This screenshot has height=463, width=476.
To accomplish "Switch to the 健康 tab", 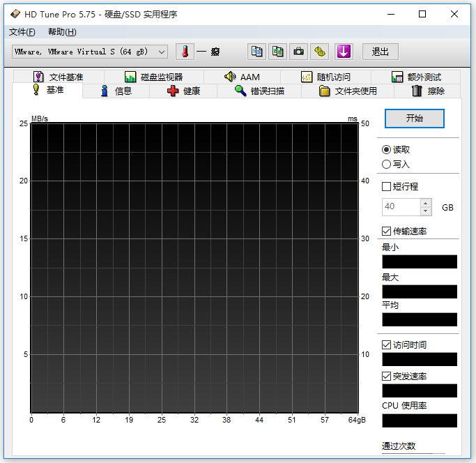I will pyautogui.click(x=183, y=91).
